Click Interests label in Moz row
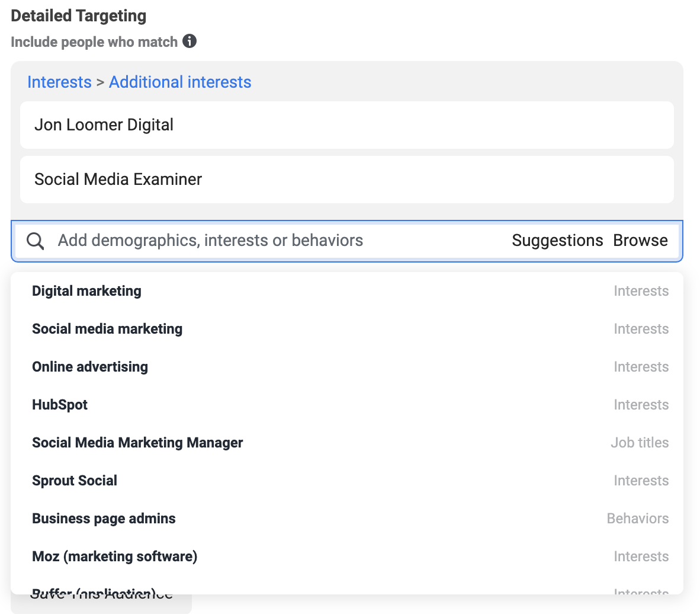The image size is (700, 614). [x=641, y=557]
